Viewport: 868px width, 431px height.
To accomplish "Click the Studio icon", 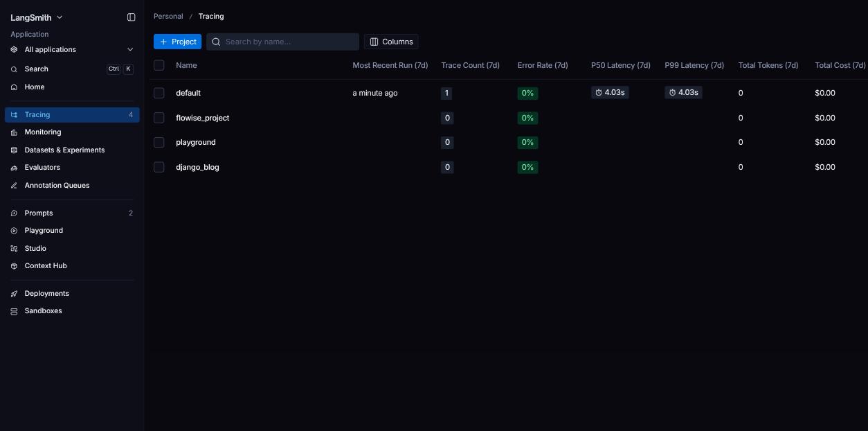I will (x=14, y=249).
